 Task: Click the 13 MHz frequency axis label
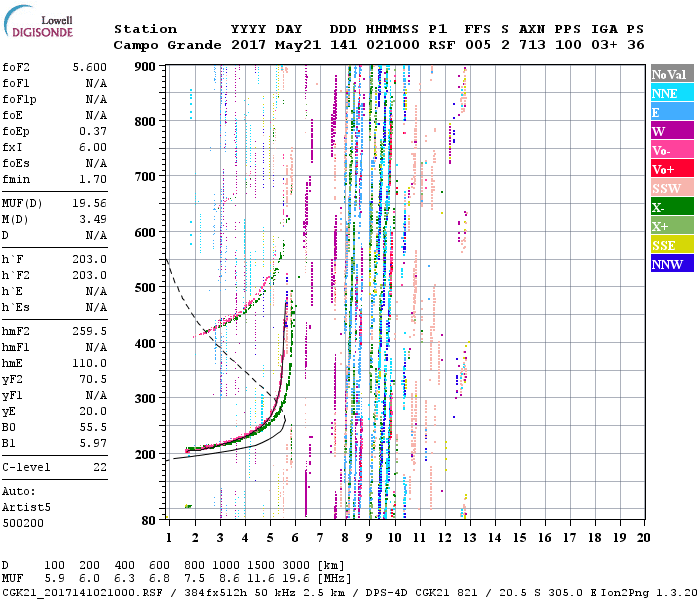469,538
